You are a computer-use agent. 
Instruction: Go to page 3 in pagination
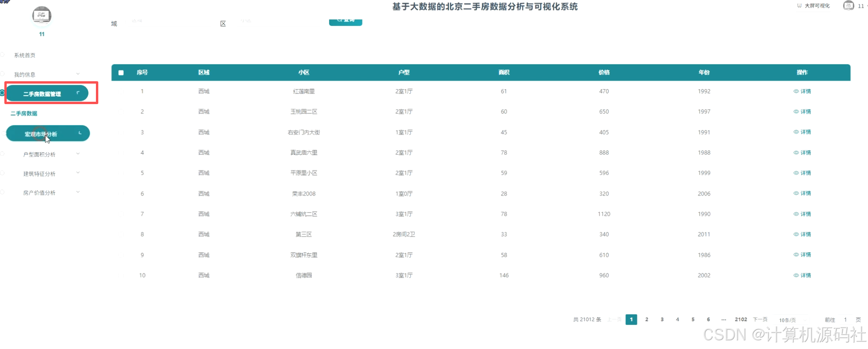tap(662, 319)
